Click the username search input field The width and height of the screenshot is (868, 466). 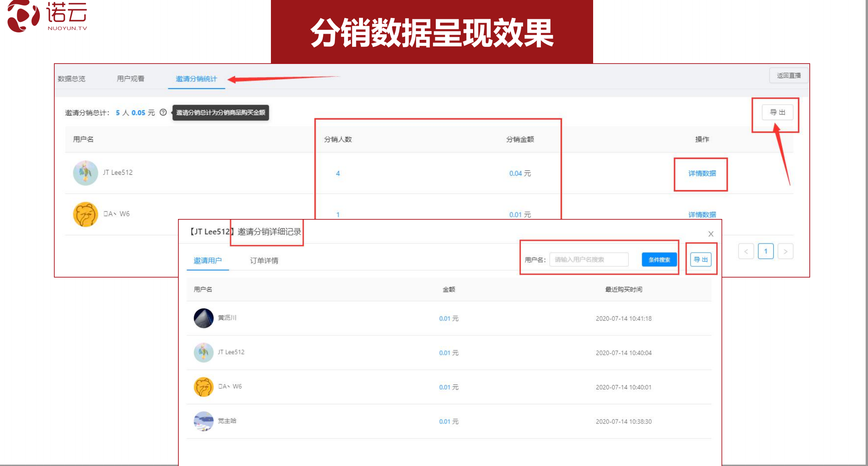[589, 259]
